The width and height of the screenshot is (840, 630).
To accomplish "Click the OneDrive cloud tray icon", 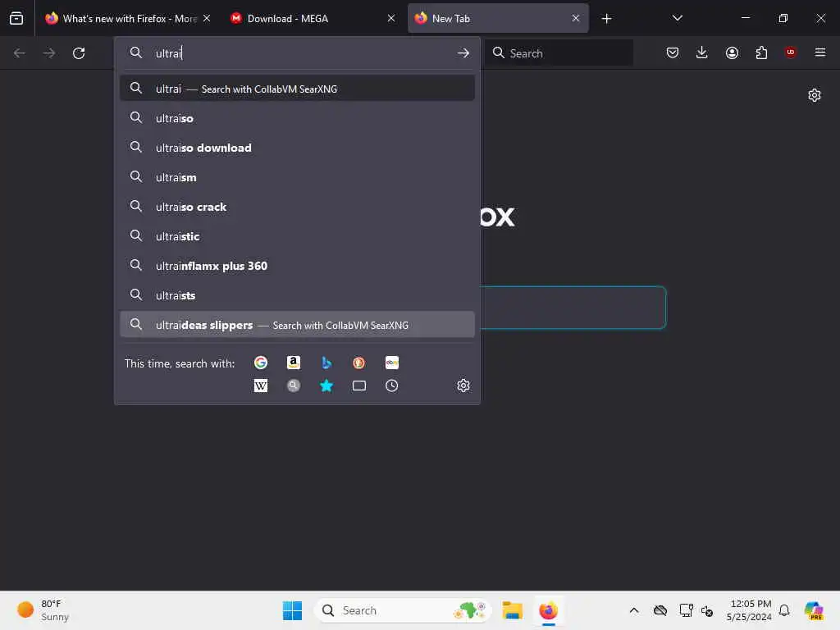I will [660, 610].
